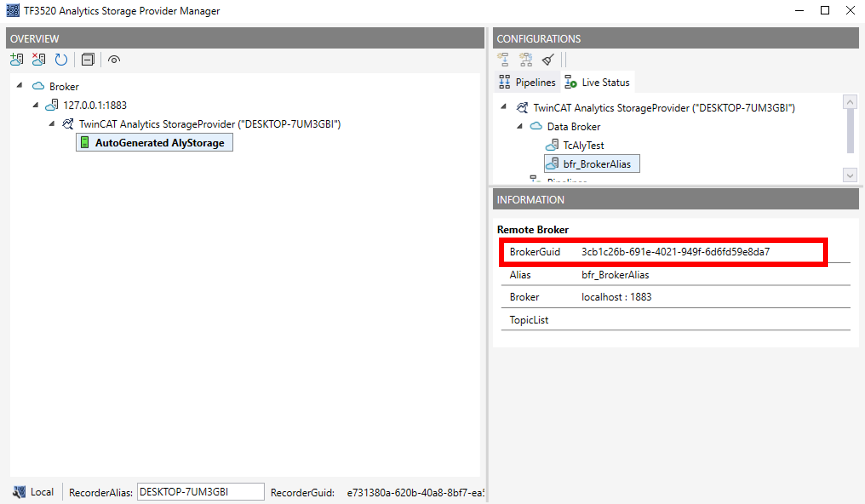Click the server icon beside bfr_BrokerAlias
Image resolution: width=865 pixels, height=504 pixels.
click(x=552, y=163)
